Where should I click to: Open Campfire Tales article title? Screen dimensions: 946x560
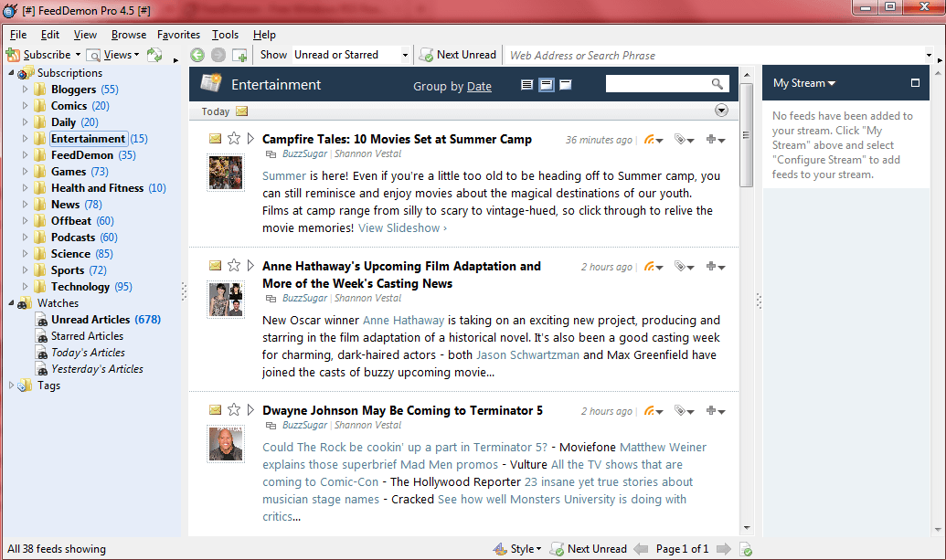pos(397,139)
